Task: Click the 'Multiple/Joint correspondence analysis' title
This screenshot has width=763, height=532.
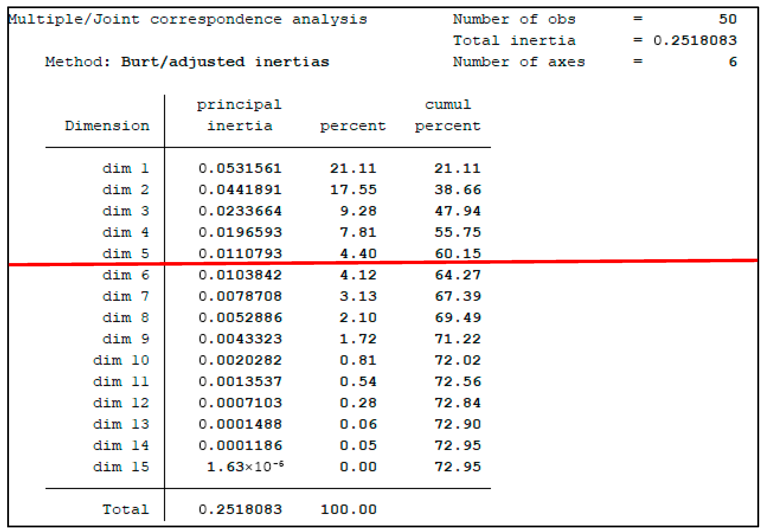Action: [188, 19]
